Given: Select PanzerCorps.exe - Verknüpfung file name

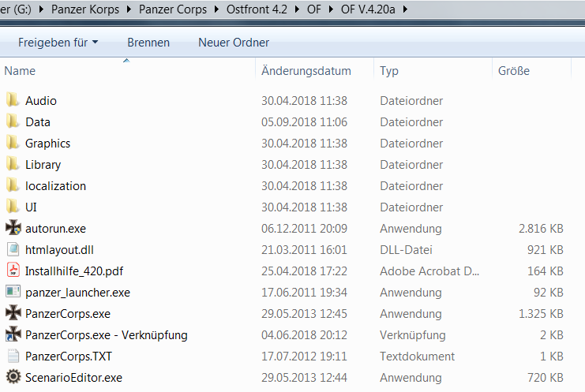Looking at the screenshot, I should pyautogui.click(x=107, y=334).
